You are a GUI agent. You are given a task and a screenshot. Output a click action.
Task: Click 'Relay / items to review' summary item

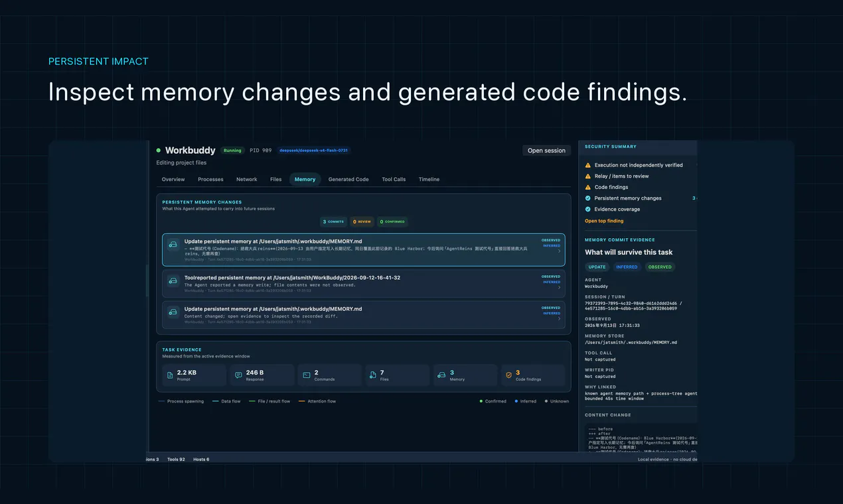pos(622,176)
